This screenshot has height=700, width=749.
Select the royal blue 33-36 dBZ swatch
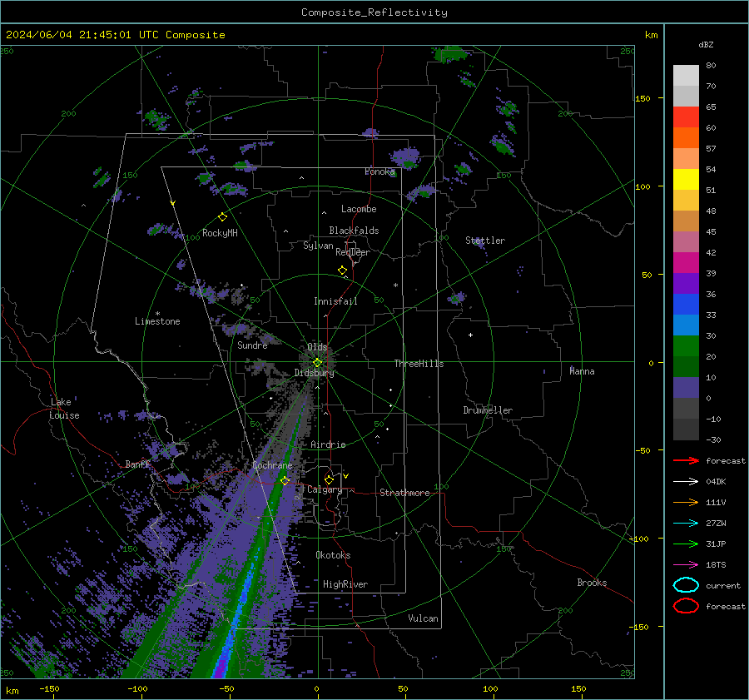pyautogui.click(x=686, y=305)
